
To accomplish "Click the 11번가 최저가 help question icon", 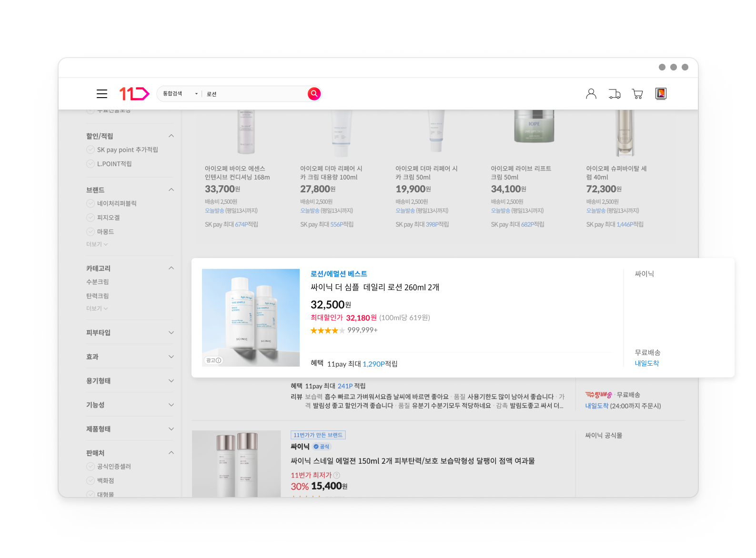I will [337, 475].
